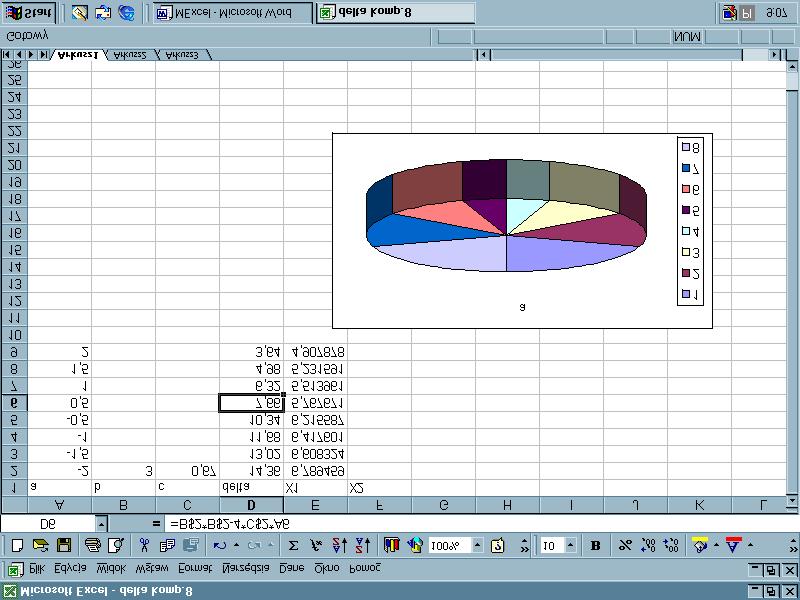
Task: Expand the Redo history dropdown arrow
Action: click(270, 545)
